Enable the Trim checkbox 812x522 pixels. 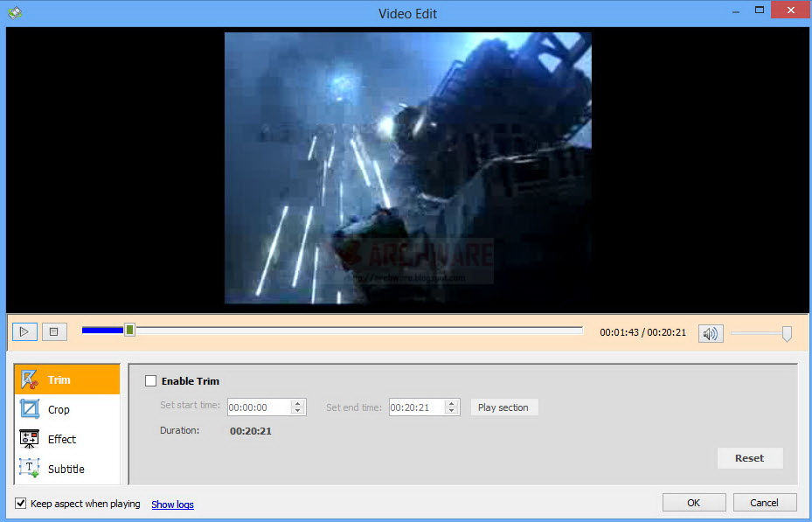[x=150, y=381]
